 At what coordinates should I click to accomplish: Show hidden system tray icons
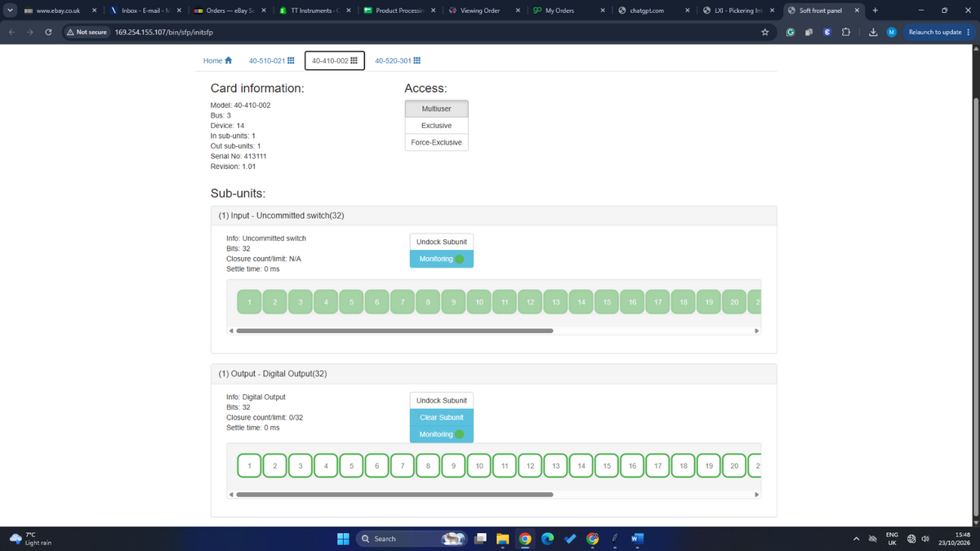(x=857, y=539)
